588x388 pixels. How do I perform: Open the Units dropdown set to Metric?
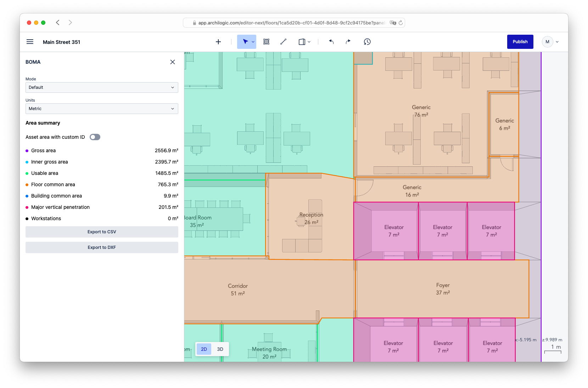point(102,109)
